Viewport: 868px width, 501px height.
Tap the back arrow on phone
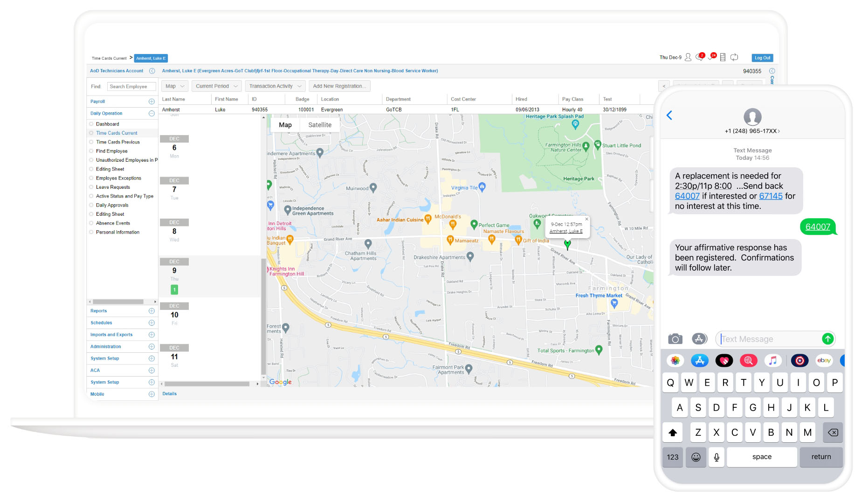[669, 115]
